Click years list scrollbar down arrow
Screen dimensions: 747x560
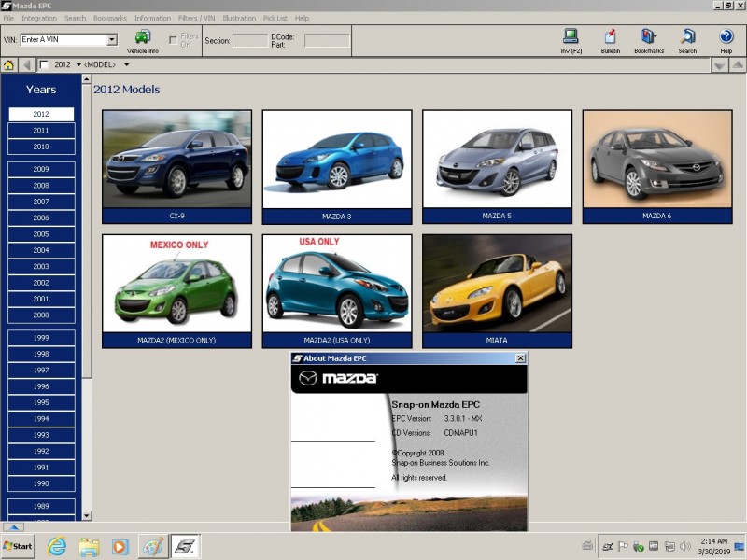coord(86,516)
